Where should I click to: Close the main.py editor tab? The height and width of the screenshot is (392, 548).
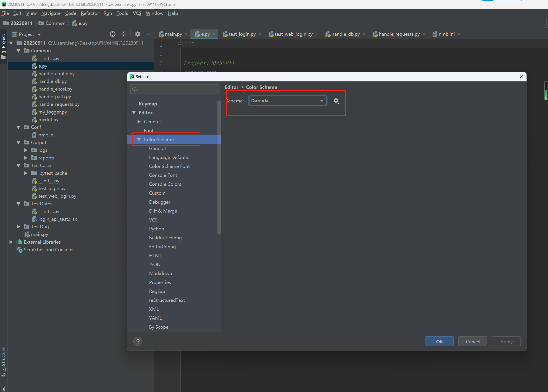pyautogui.click(x=186, y=34)
